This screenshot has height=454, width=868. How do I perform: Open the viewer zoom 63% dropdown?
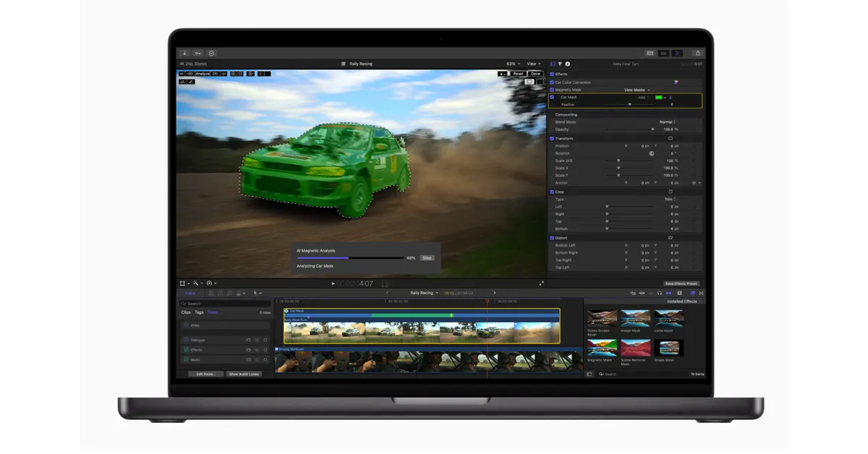[513, 64]
